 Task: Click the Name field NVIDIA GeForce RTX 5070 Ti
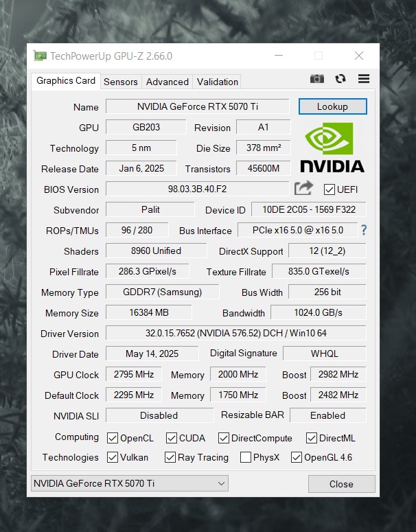[198, 106]
